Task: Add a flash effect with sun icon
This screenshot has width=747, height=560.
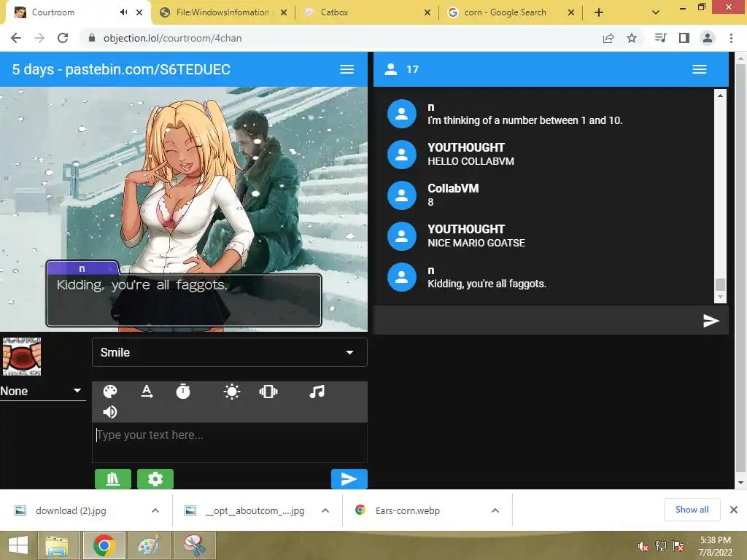Action: 231,392
